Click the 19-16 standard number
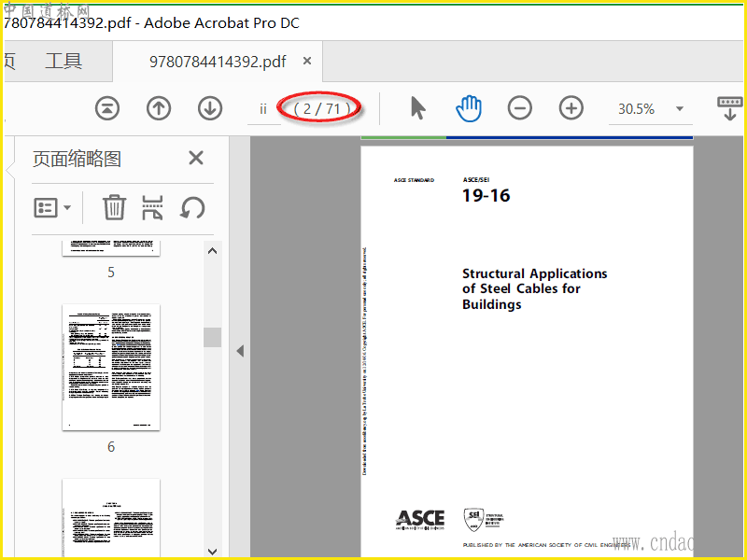The height and width of the screenshot is (560, 747). (x=486, y=195)
